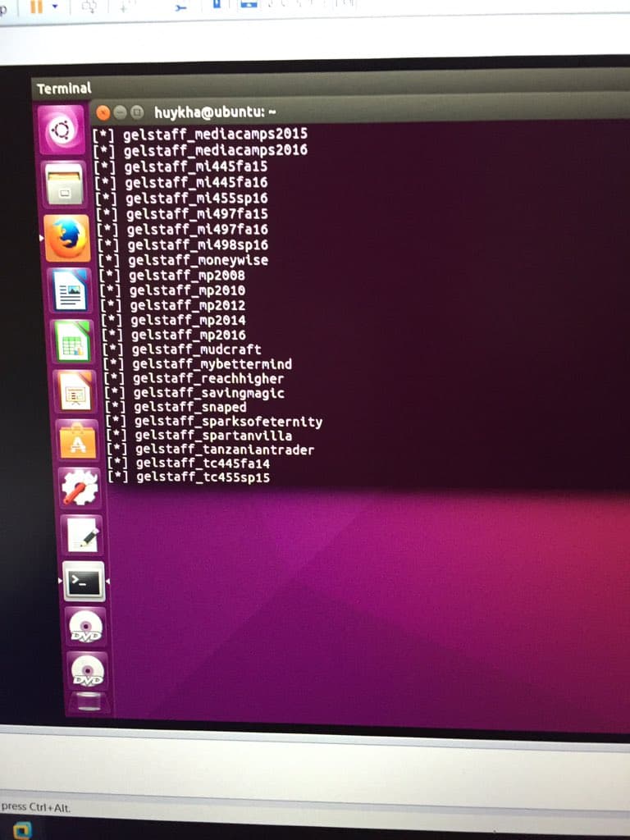
Task: Click the orange pause icon in VM toolbar
Action: (36, 6)
